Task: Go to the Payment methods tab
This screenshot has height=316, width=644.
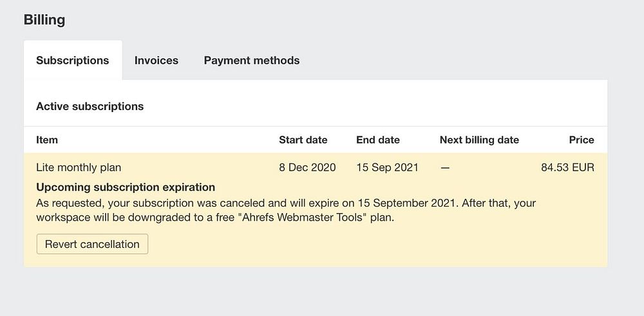Action: tap(252, 60)
